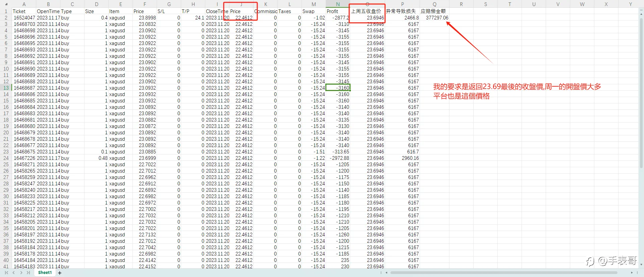Select loss cell 616.7
The width and height of the screenshot is (644, 277).
(402, 151)
